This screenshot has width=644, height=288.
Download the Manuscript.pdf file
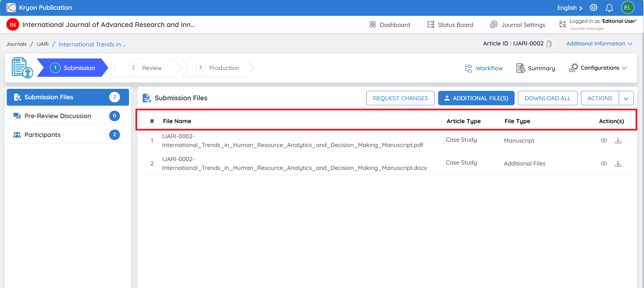pyautogui.click(x=618, y=140)
